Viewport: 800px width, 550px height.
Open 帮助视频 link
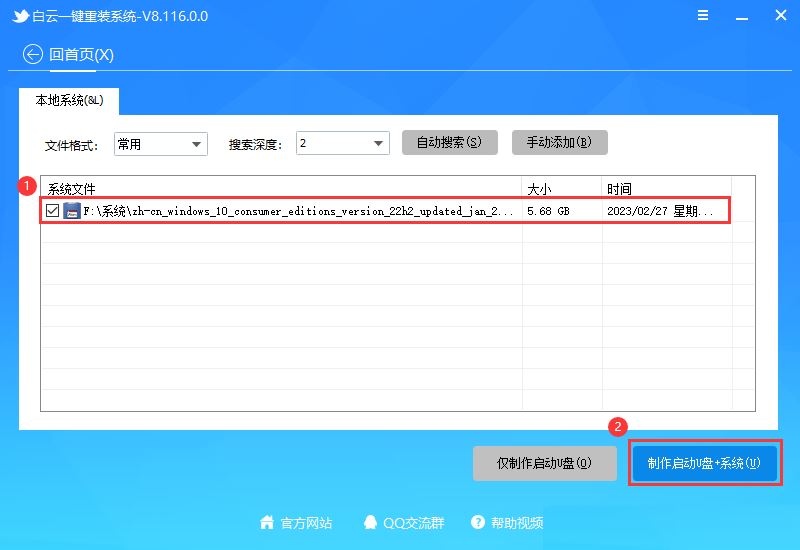click(x=517, y=523)
